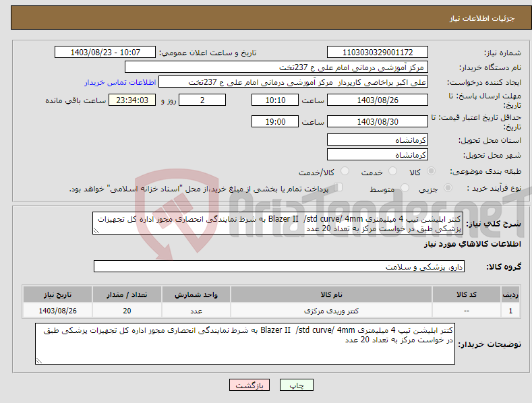Click the remaining days field showing 2
The width and height of the screenshot is (532, 403).
(202, 100)
